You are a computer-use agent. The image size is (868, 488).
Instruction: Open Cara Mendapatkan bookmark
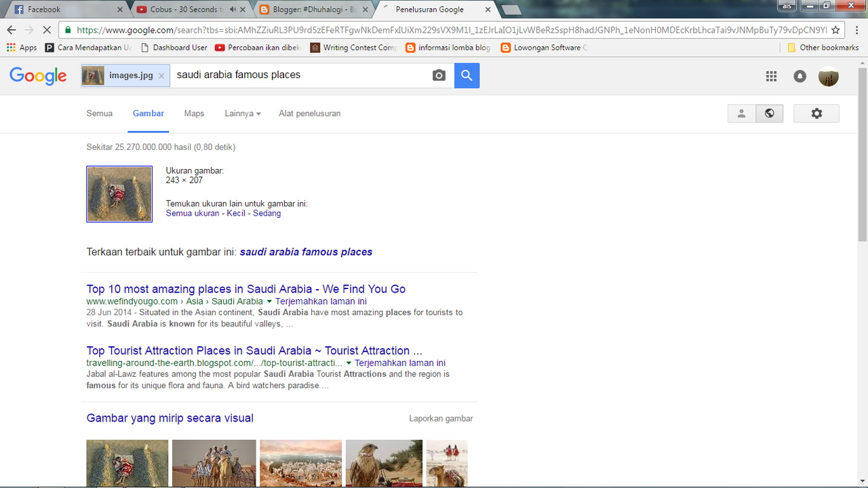[88, 48]
